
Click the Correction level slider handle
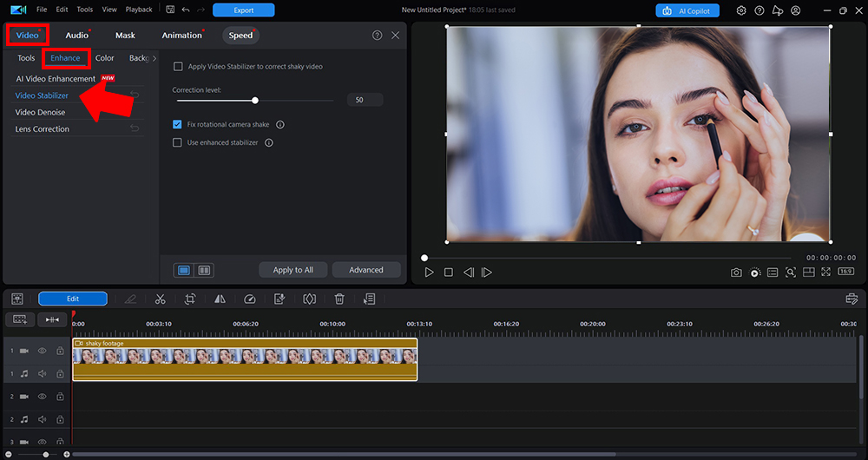254,101
